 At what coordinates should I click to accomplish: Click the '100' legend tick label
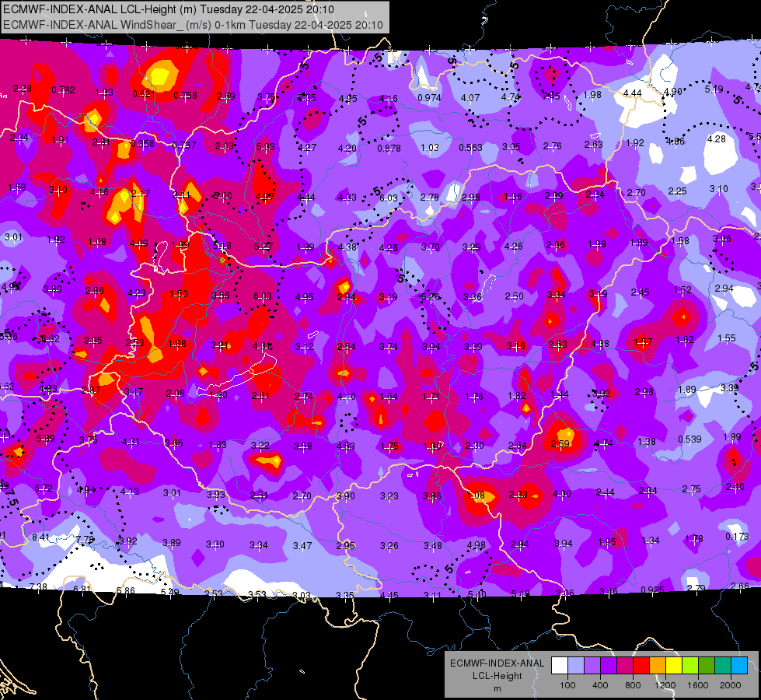[x=567, y=685]
